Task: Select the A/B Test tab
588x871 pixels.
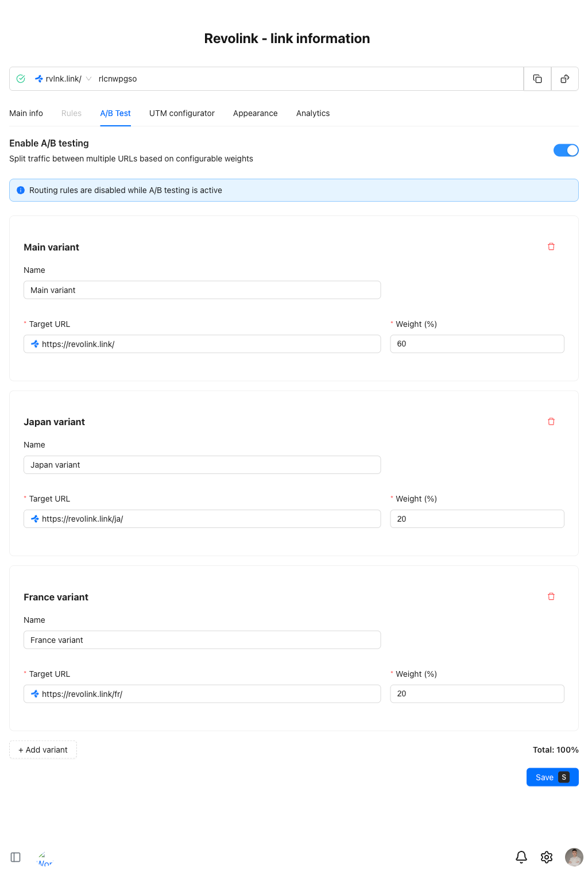Action: click(x=115, y=113)
